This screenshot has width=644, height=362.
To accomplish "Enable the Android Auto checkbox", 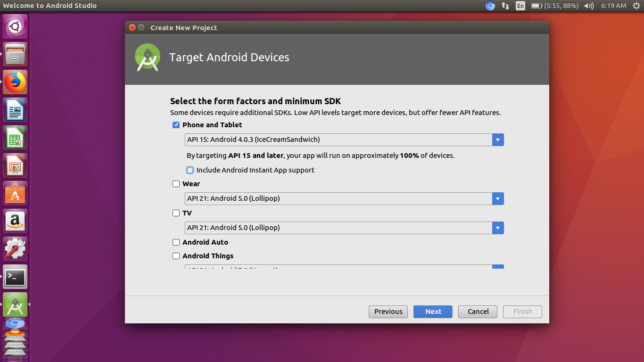I will tap(176, 242).
